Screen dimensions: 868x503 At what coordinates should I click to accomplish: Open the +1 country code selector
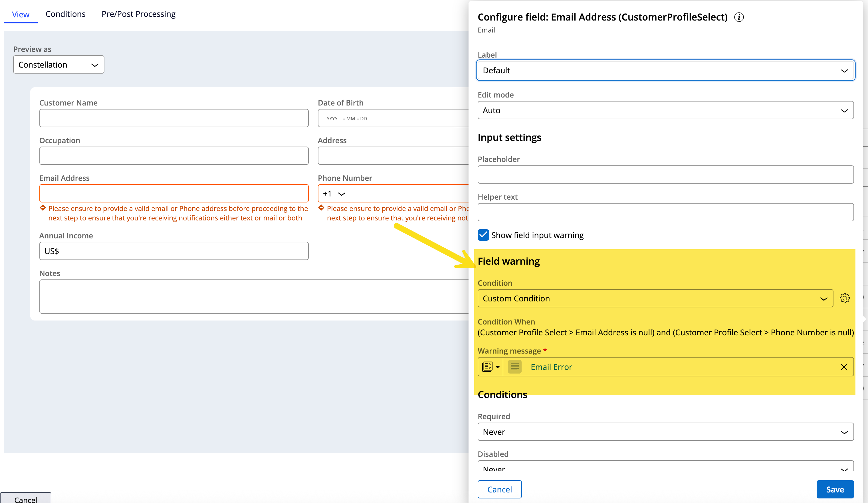334,194
